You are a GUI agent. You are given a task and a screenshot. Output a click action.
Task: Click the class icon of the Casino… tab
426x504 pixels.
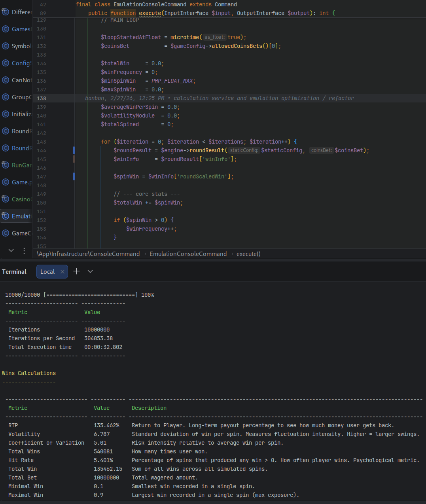[x=6, y=199]
